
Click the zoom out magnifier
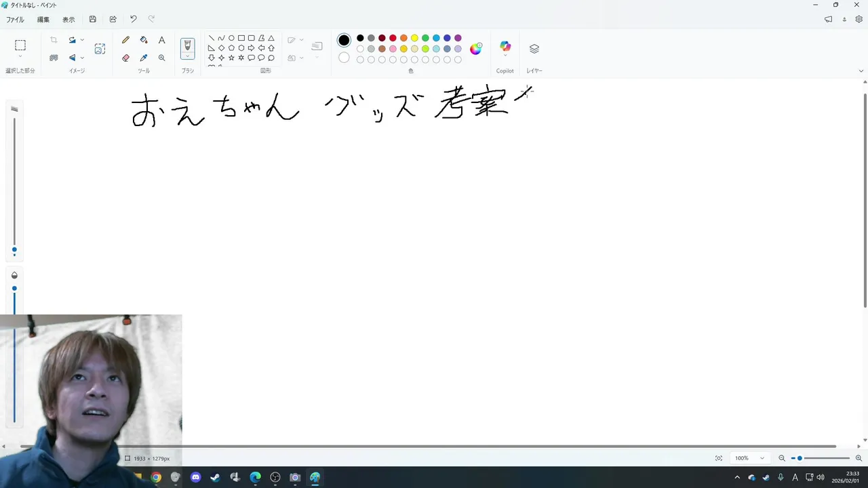pos(782,458)
